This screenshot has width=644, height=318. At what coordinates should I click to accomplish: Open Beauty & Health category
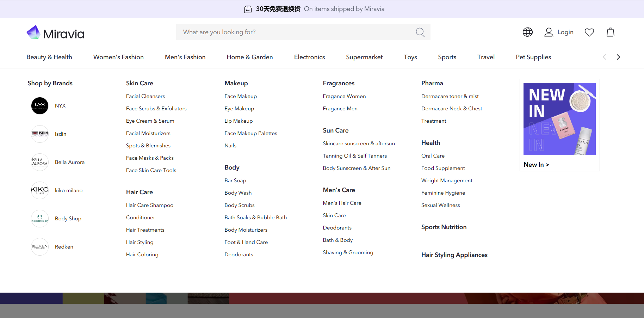point(49,57)
